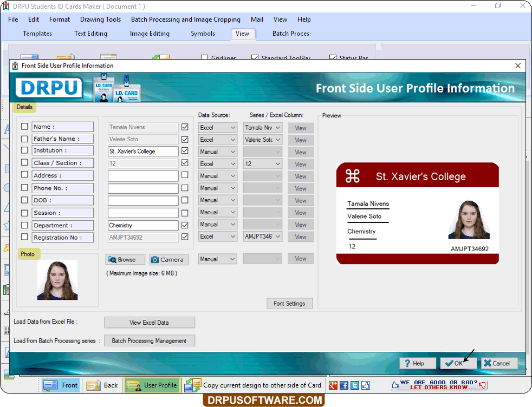The image size is (532, 407).
Task: Click the Facebook share icon
Action: tap(343, 385)
